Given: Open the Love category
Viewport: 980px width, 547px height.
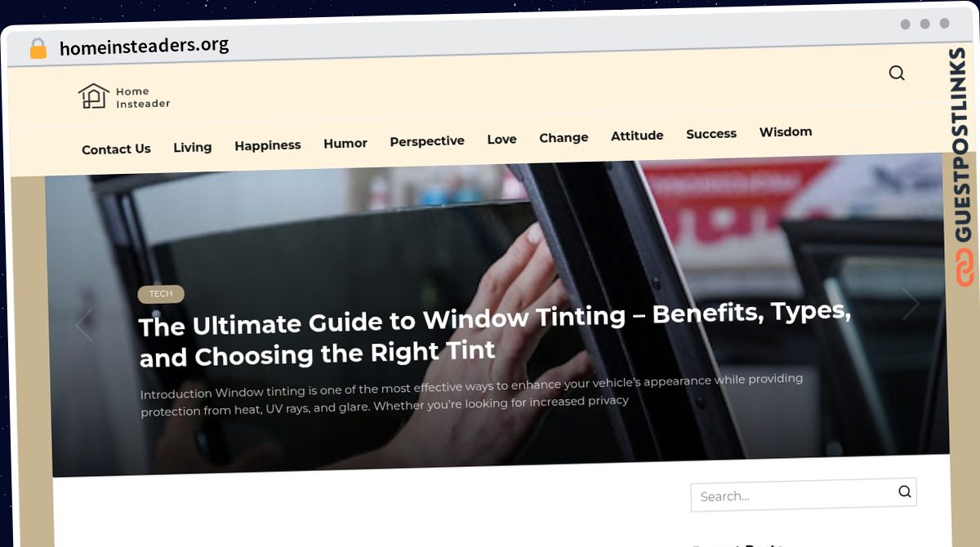Looking at the screenshot, I should tap(501, 139).
